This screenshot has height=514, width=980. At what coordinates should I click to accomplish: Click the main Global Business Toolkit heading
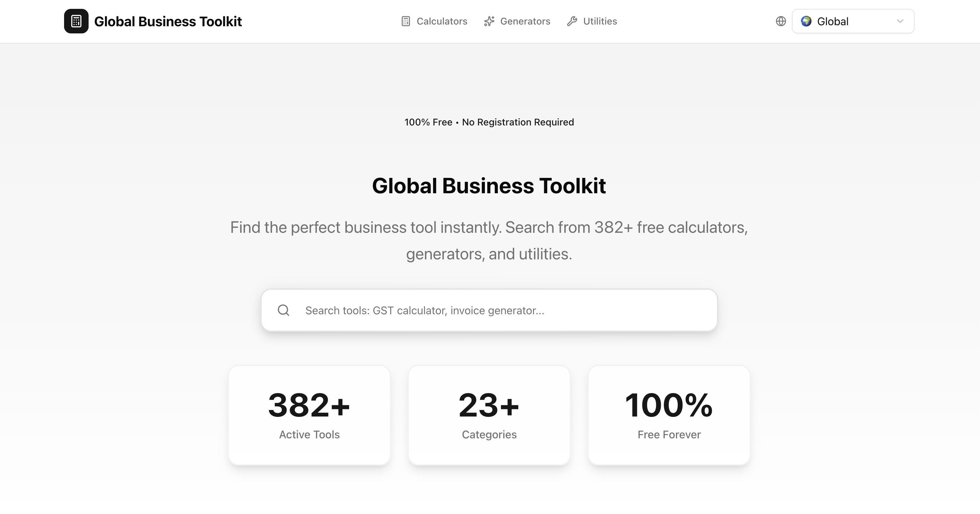[489, 186]
